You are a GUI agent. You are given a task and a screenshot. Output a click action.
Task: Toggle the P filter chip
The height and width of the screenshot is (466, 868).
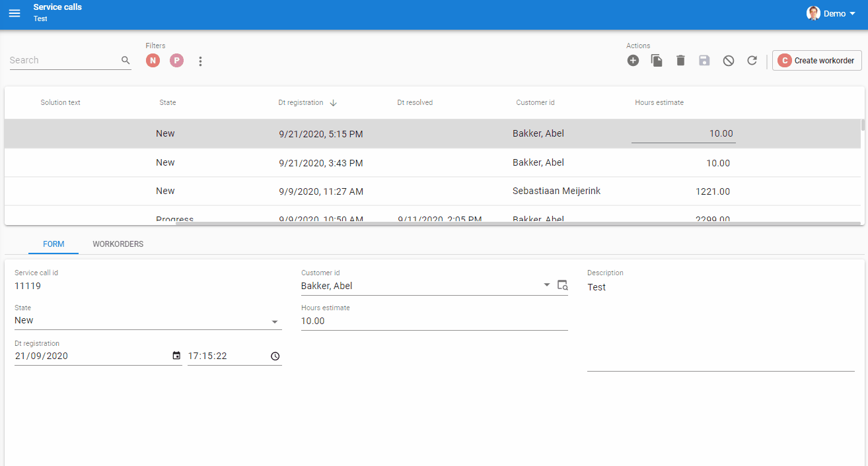[x=176, y=61]
